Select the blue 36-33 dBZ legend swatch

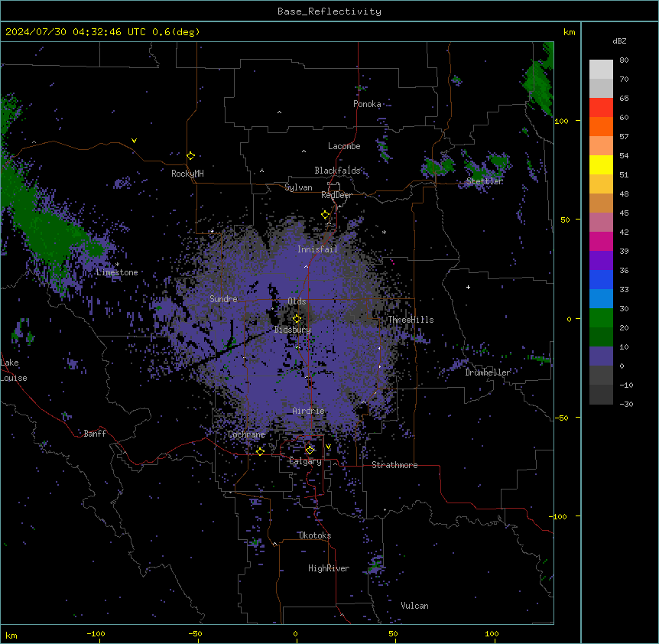pos(601,279)
